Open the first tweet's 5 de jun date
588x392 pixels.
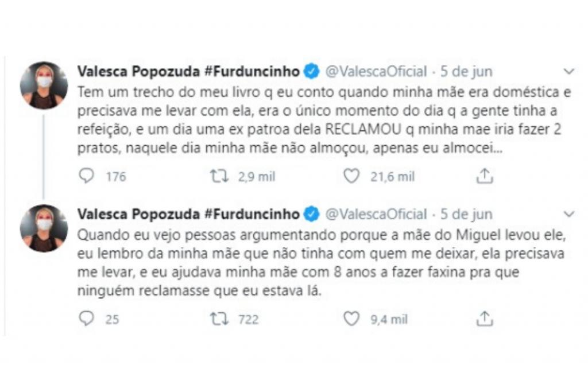(x=466, y=72)
